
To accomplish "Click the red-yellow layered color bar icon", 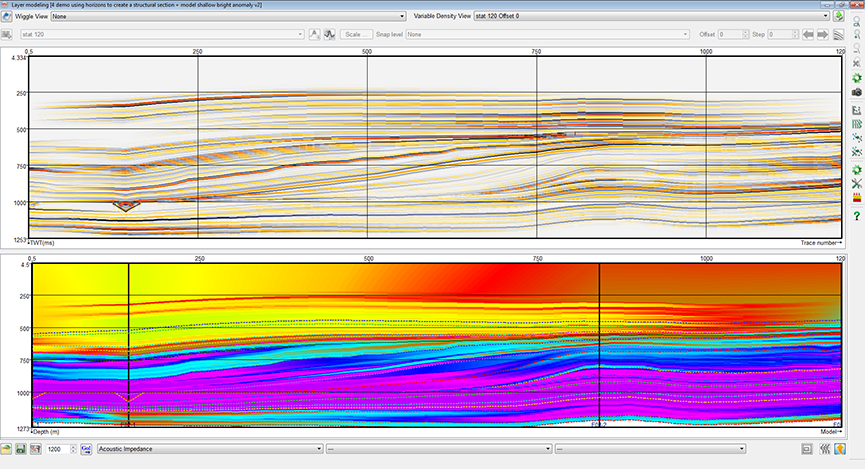I will click(856, 198).
